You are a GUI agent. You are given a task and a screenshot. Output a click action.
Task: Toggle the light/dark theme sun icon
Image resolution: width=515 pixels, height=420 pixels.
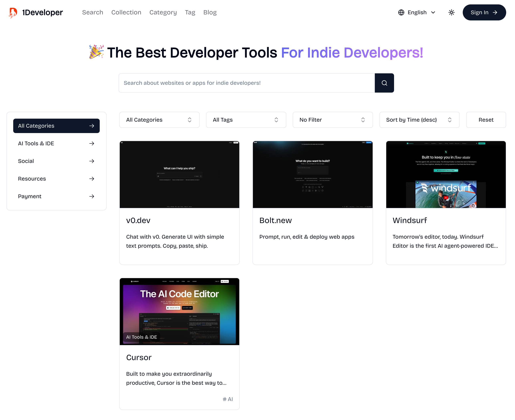[451, 13]
